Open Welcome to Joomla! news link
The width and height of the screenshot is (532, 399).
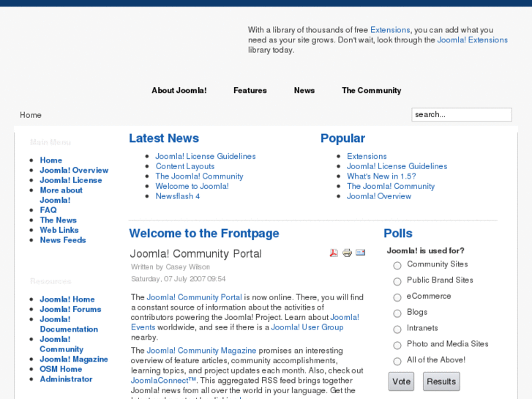tap(192, 186)
